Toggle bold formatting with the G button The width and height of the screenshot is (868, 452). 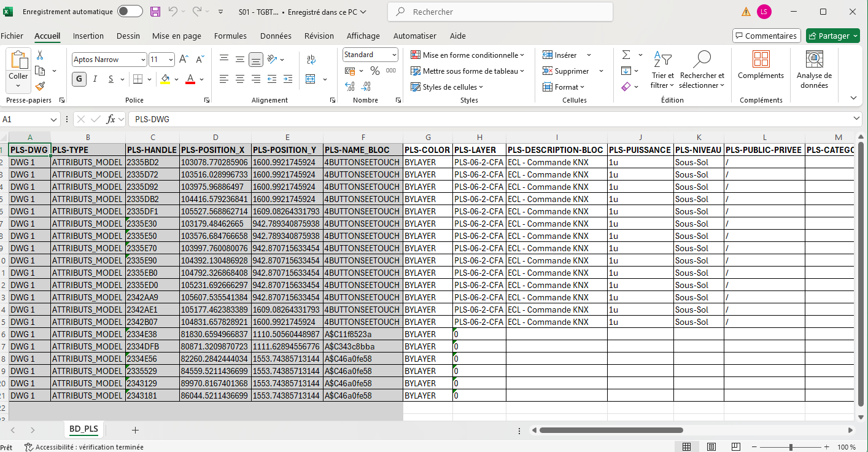click(79, 79)
